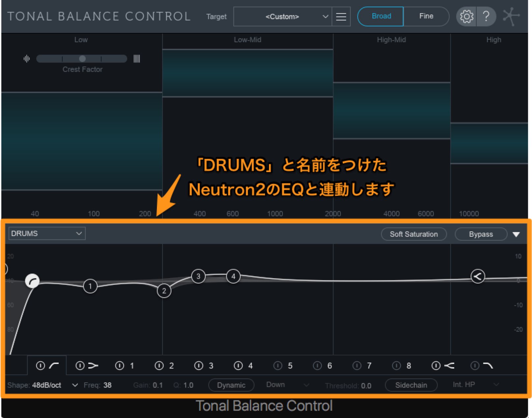The width and height of the screenshot is (532, 418).
Task: Click the Sidechain button
Action: pyautogui.click(x=411, y=385)
